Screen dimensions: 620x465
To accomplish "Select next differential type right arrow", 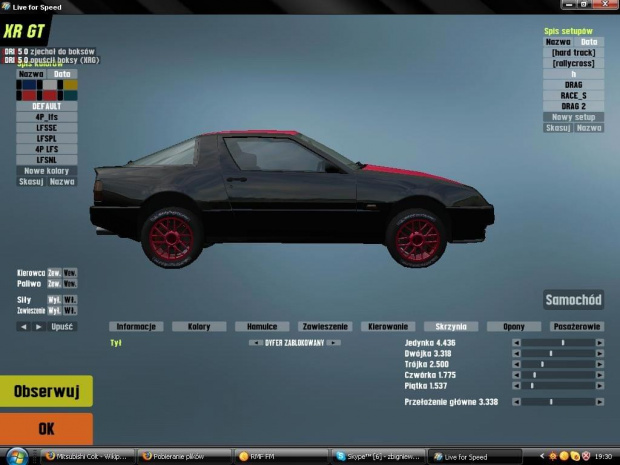I will (334, 343).
